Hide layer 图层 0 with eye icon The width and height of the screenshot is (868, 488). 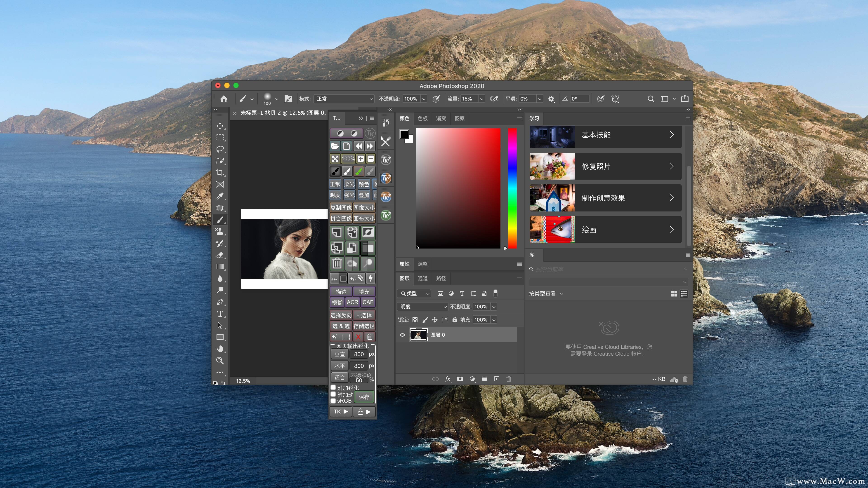coord(402,335)
